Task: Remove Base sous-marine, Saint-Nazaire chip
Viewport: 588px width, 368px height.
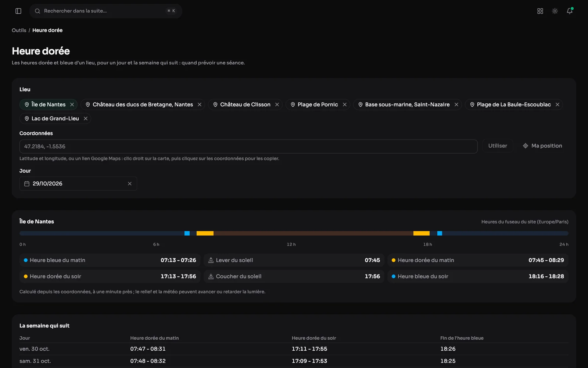Action: point(456,105)
